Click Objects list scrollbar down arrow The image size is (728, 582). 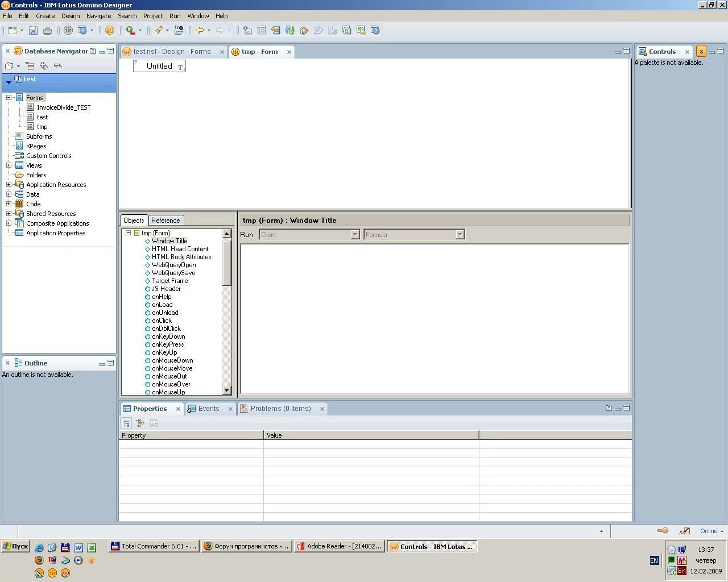(x=227, y=390)
